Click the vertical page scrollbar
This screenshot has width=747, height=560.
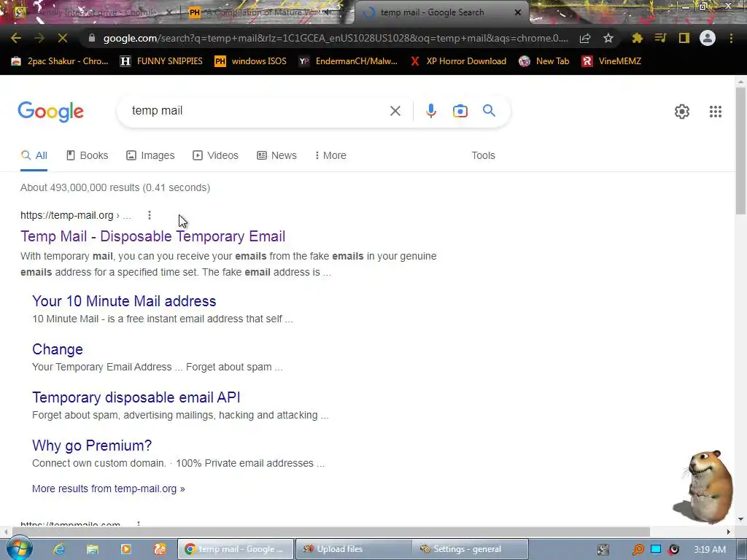tap(741, 152)
